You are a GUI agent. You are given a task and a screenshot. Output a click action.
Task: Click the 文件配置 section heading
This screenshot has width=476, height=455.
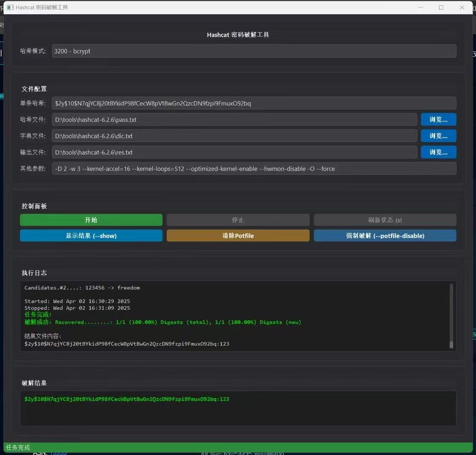click(34, 89)
